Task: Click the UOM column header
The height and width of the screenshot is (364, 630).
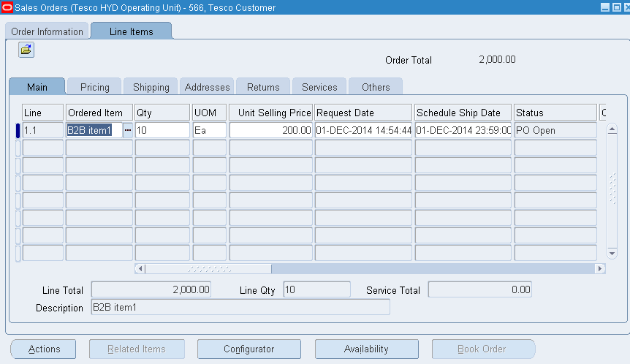Action: [209, 113]
